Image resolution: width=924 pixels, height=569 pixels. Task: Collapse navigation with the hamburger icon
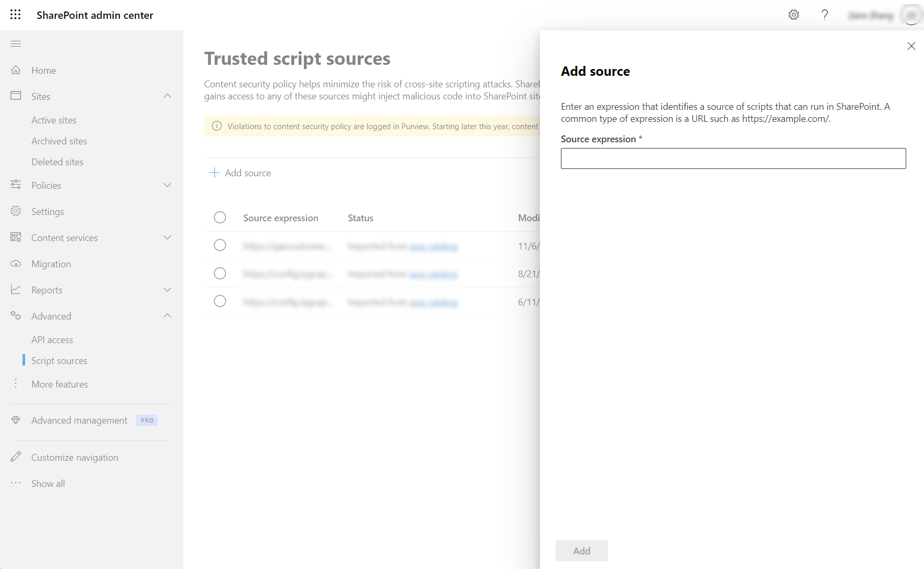(16, 43)
